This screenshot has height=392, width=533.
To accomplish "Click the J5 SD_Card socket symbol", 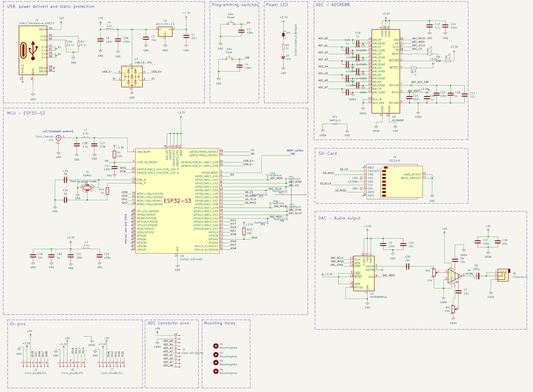I will (x=394, y=182).
